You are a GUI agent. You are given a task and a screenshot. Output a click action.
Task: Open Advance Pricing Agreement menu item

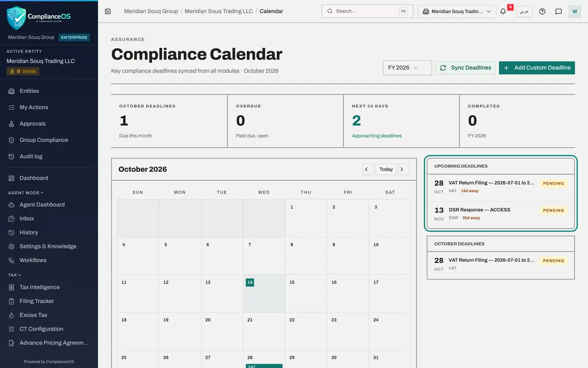click(x=49, y=343)
